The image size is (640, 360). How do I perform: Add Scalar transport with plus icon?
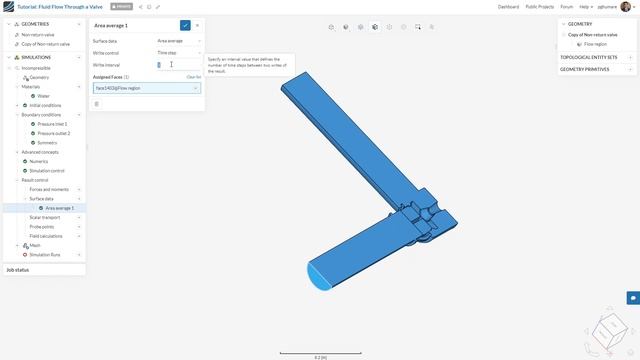click(79, 218)
